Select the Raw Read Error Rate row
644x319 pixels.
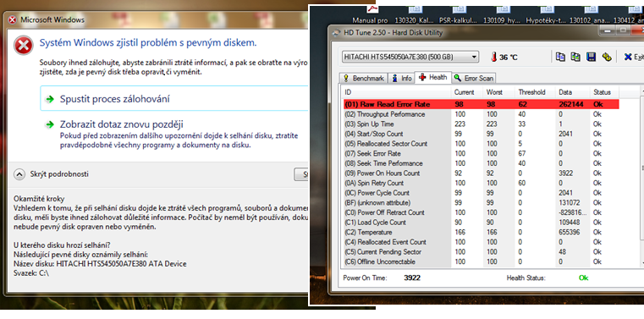(481, 104)
